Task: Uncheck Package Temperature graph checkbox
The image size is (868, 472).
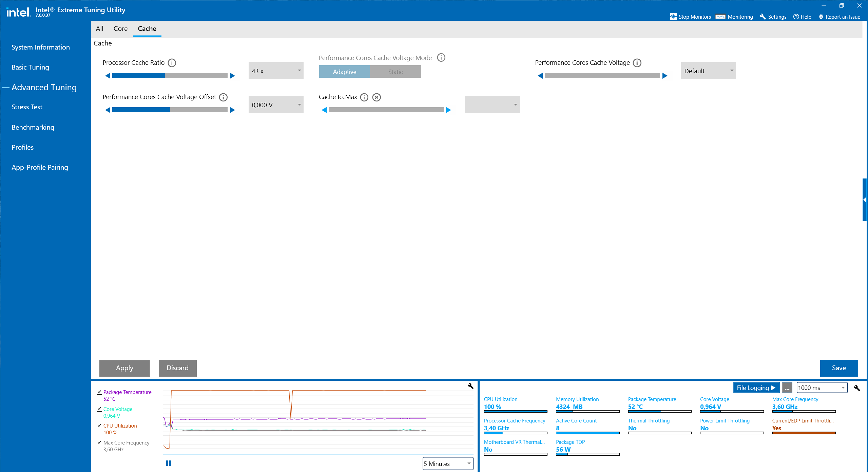Action: tap(99, 392)
